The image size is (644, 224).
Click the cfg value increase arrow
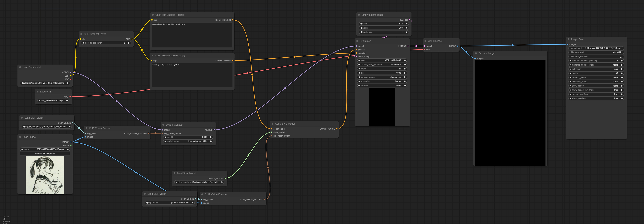click(x=405, y=73)
